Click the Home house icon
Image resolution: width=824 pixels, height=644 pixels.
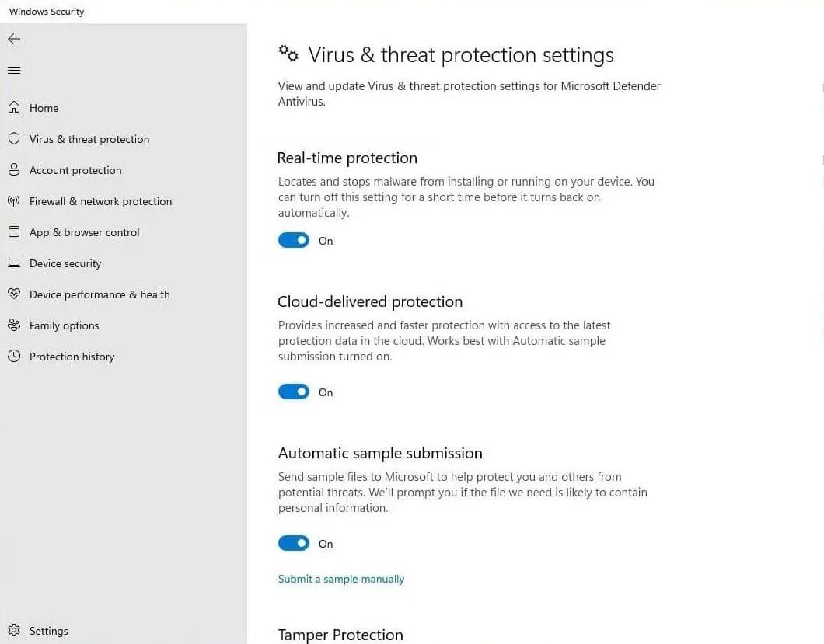[14, 108]
